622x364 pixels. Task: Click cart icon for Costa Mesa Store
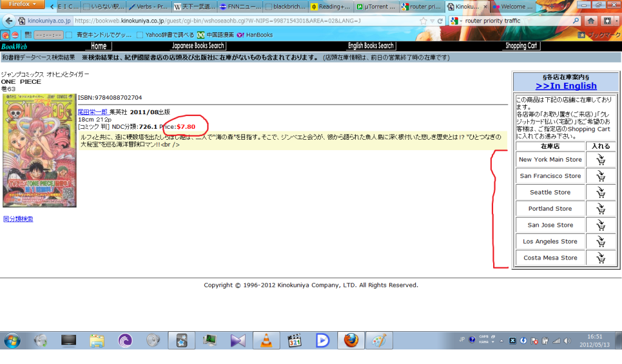601,258
